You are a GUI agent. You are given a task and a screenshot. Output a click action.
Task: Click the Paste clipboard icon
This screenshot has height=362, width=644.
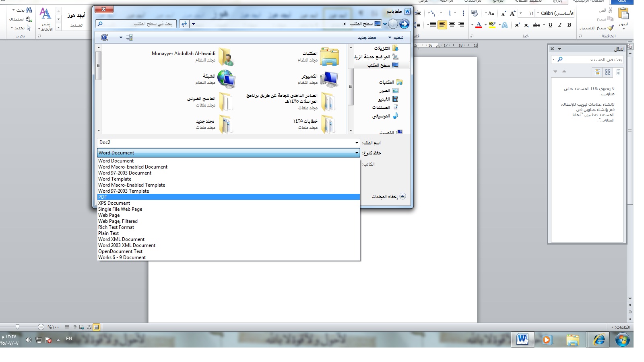point(623,14)
